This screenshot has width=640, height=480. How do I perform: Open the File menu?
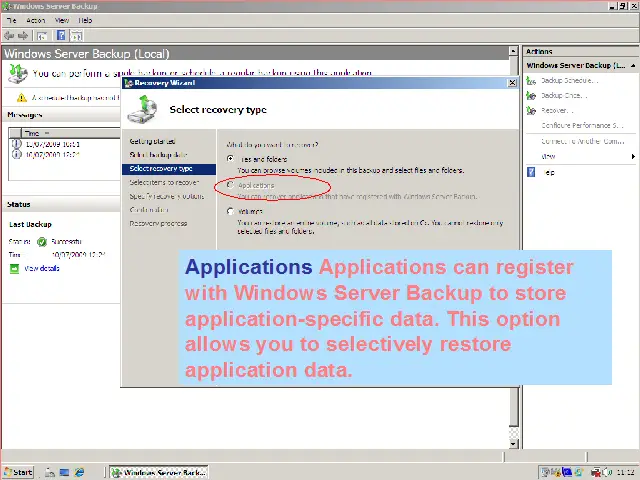tap(11, 19)
